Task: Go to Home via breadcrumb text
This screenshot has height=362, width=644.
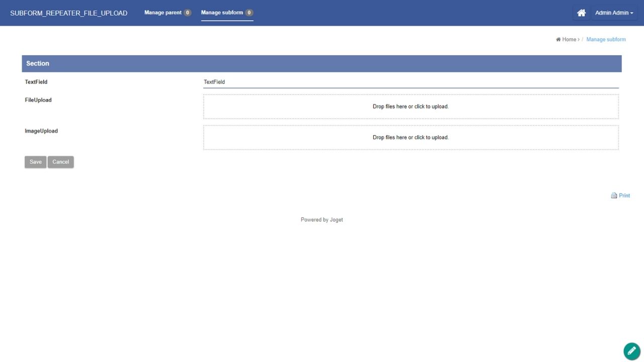Action: pyautogui.click(x=569, y=40)
